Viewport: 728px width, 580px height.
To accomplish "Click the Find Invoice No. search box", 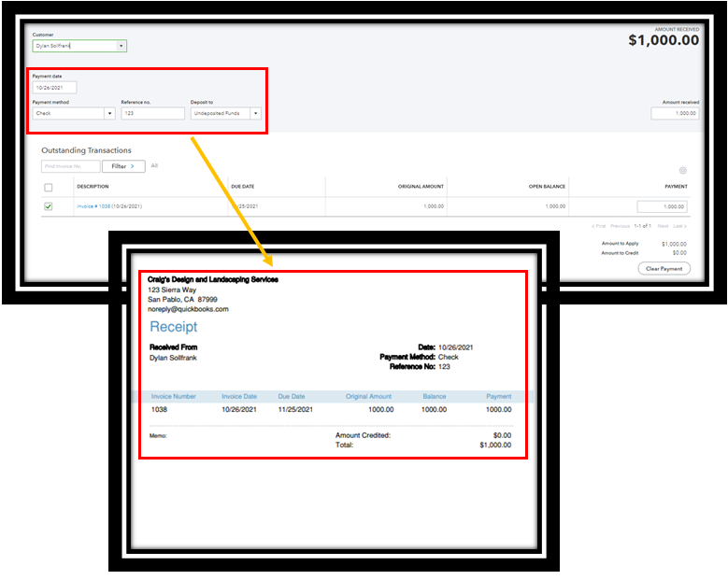I will pos(71,166).
